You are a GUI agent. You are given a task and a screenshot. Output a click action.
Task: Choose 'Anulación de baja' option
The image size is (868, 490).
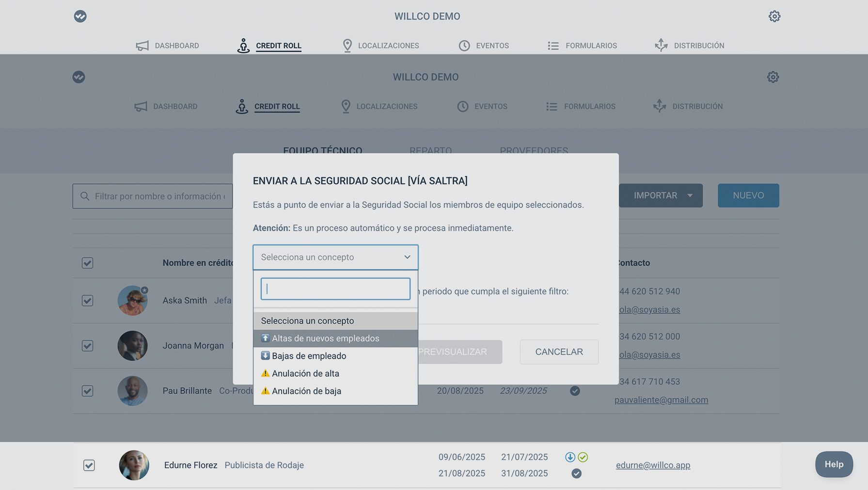(306, 391)
